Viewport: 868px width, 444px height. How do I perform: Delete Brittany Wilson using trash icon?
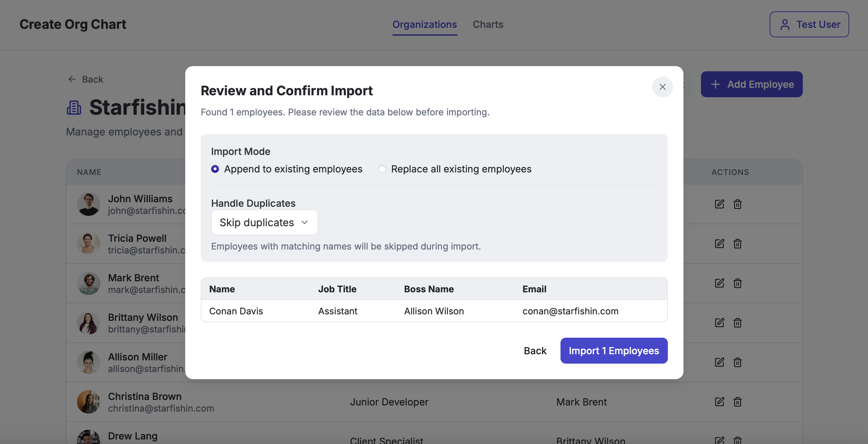(737, 323)
